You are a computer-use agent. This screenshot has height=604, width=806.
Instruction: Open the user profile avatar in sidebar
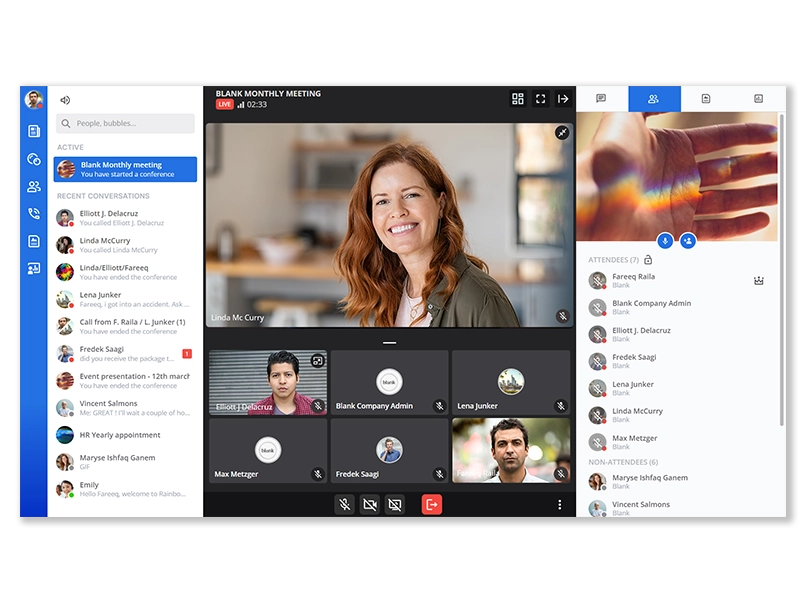tap(34, 100)
